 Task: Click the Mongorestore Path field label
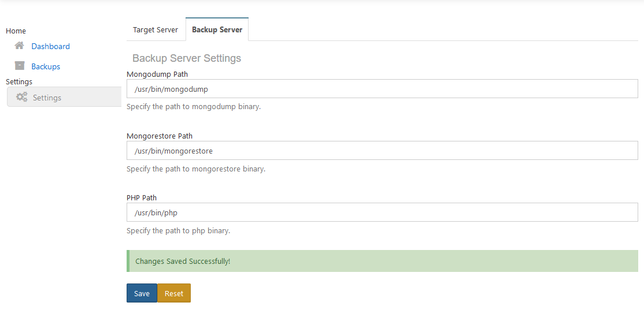(x=160, y=136)
